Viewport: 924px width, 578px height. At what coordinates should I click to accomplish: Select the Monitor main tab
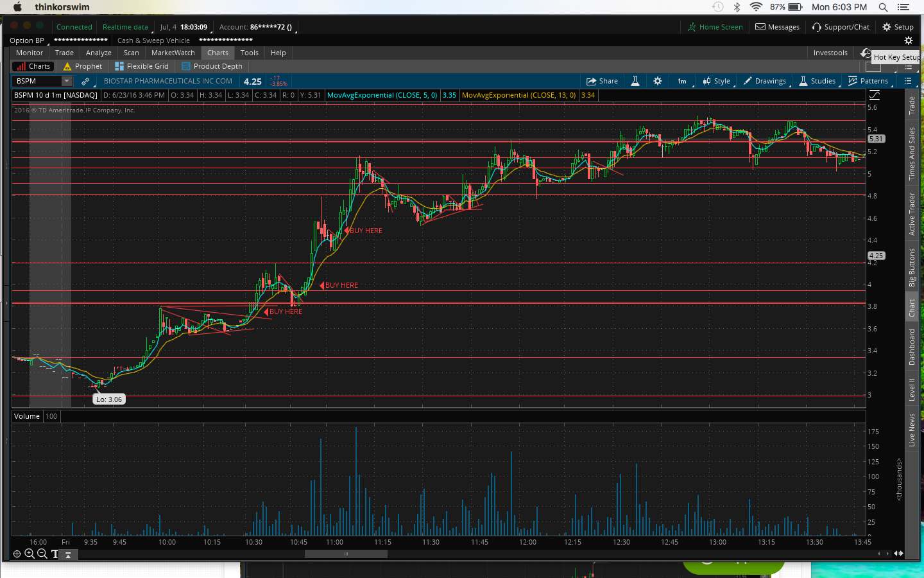30,53
